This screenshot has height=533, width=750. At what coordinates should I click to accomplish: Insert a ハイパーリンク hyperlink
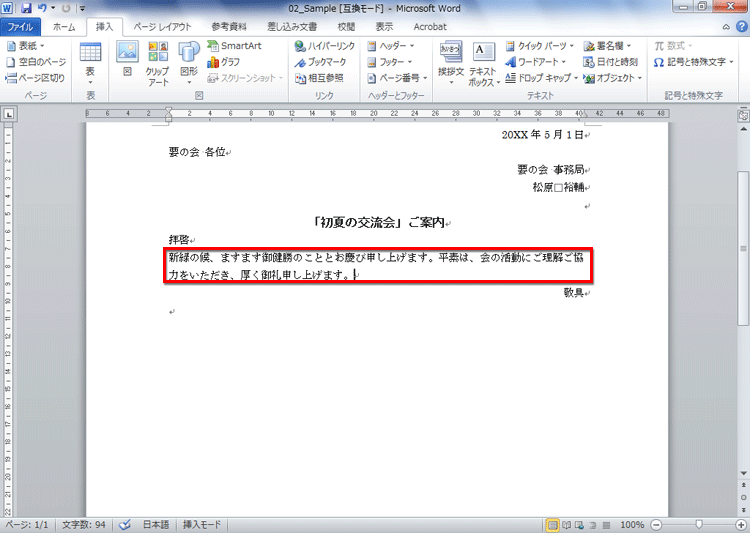click(x=325, y=46)
